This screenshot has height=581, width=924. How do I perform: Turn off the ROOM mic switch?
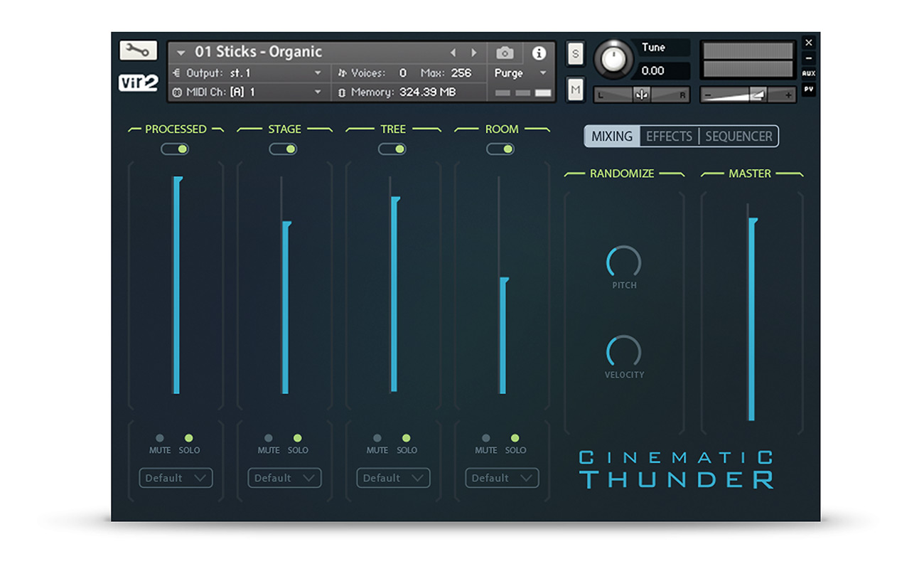pyautogui.click(x=500, y=149)
